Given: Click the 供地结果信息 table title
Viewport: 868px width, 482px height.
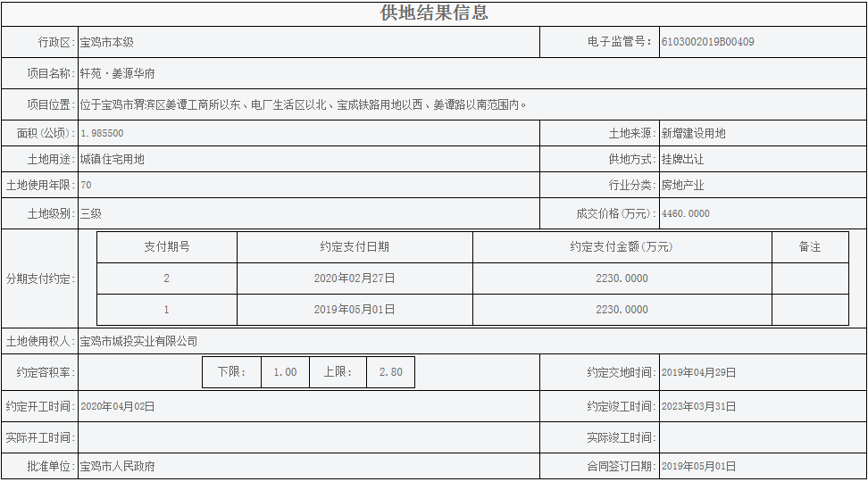Looking at the screenshot, I should coord(434,12).
